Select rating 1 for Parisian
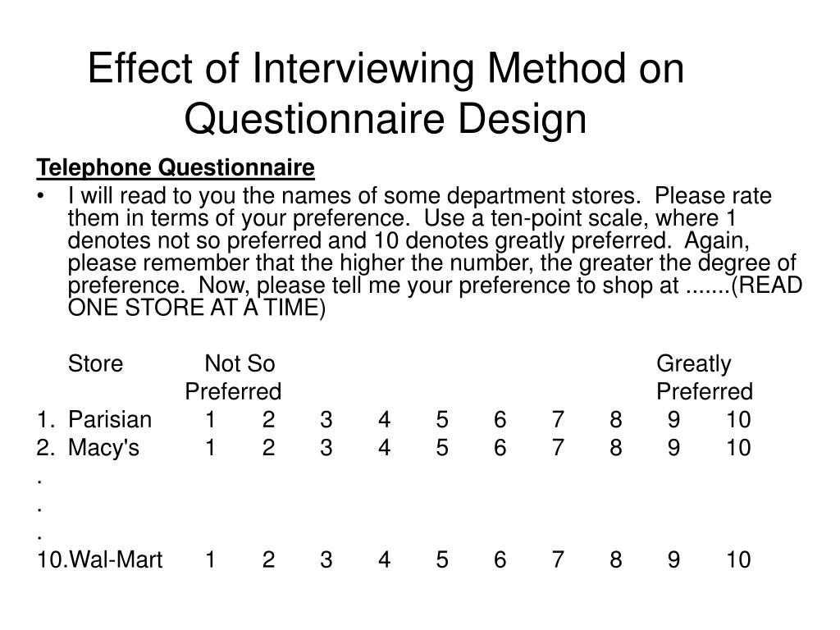 point(211,419)
